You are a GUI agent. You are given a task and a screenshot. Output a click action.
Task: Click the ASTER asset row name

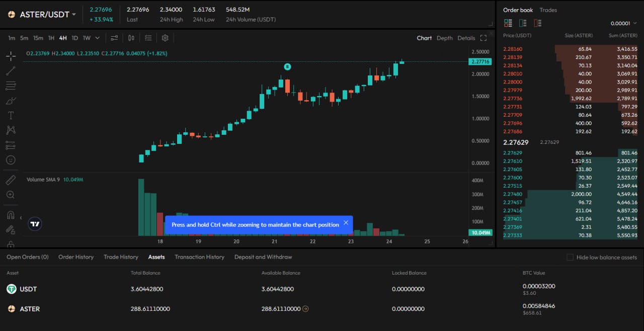(30, 309)
